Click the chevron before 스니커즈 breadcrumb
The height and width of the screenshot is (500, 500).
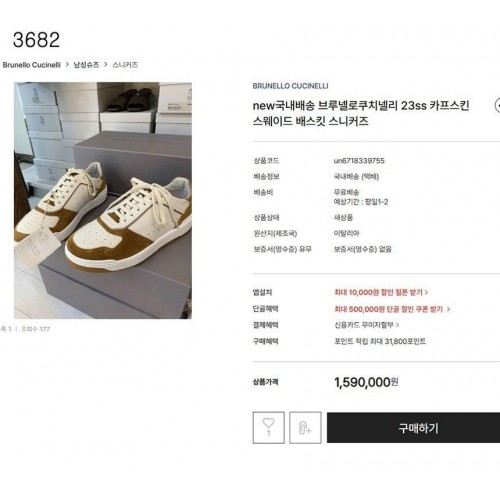tap(106, 64)
